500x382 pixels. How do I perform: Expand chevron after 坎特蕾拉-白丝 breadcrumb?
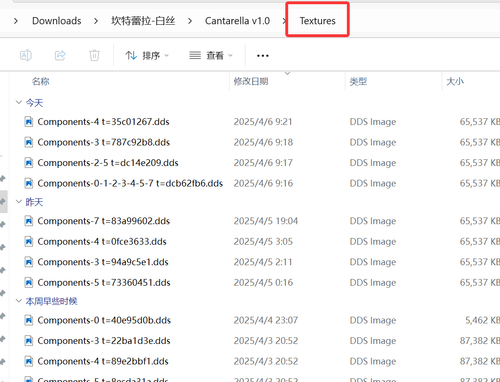pos(190,21)
